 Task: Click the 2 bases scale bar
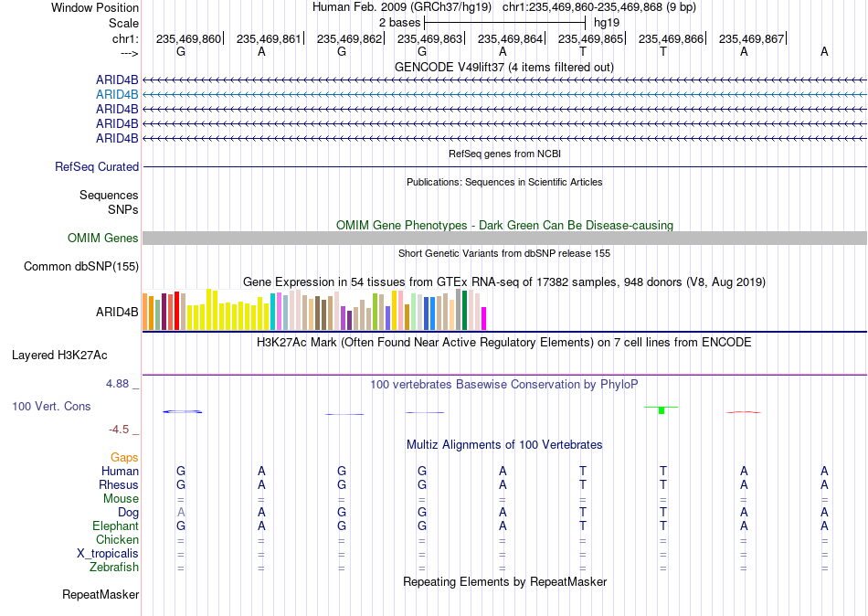(504, 23)
